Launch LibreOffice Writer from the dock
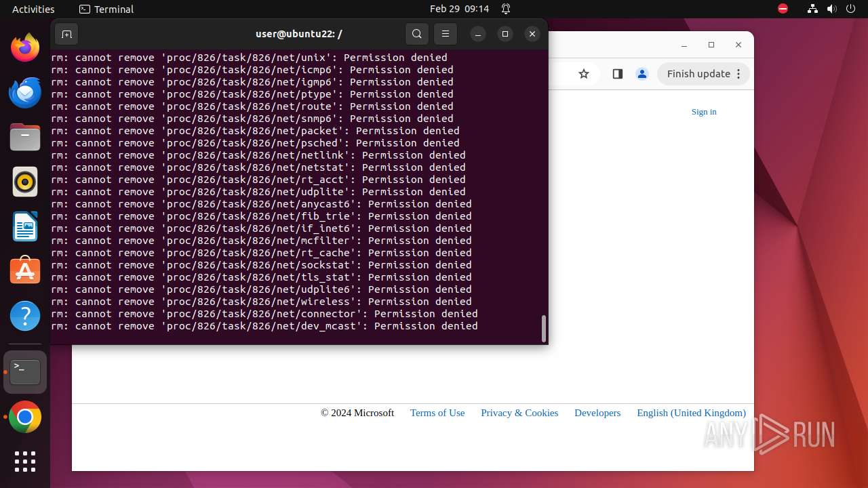This screenshot has height=488, width=868. coord(25,226)
